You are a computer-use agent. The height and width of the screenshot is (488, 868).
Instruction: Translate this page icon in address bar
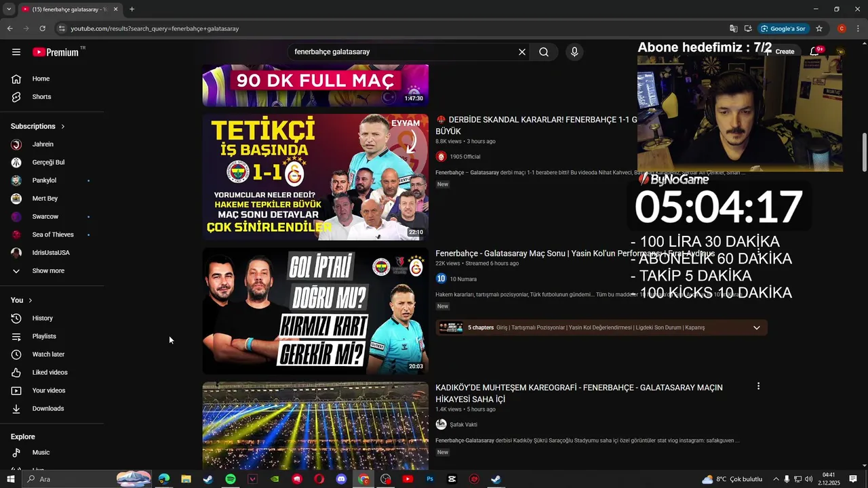point(734,28)
